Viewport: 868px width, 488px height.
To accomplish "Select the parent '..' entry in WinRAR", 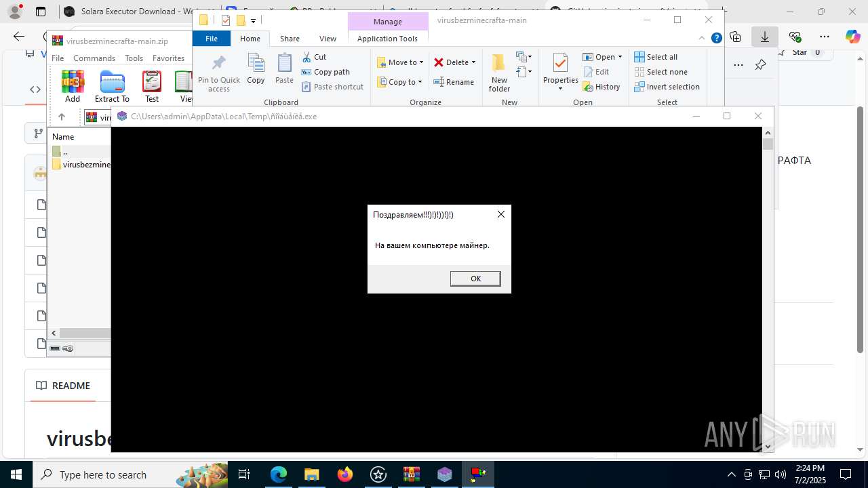I will click(60, 151).
